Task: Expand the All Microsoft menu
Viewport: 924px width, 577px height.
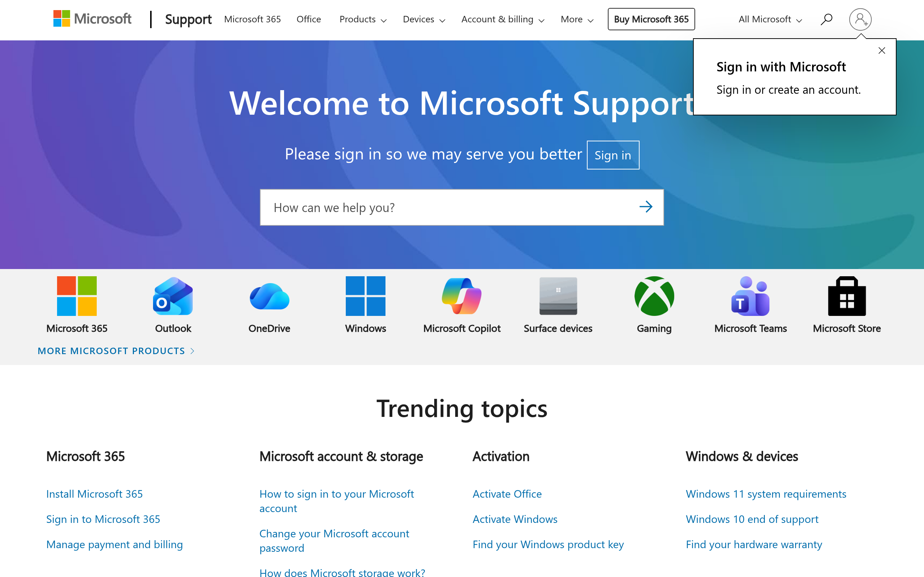Action: (768, 19)
